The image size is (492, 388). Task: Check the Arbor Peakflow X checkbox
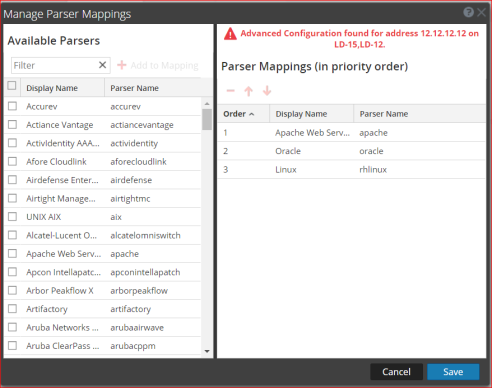pyautogui.click(x=12, y=290)
